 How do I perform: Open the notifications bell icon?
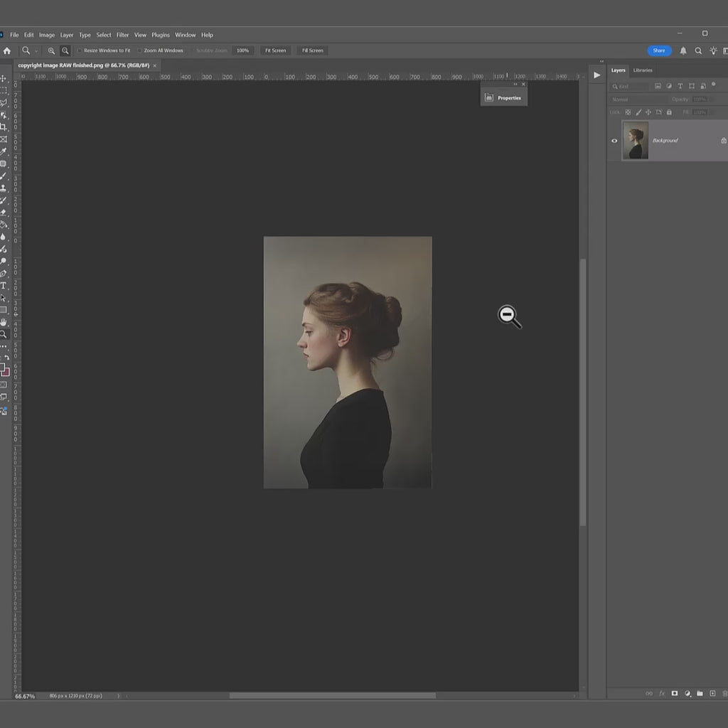[683, 50]
